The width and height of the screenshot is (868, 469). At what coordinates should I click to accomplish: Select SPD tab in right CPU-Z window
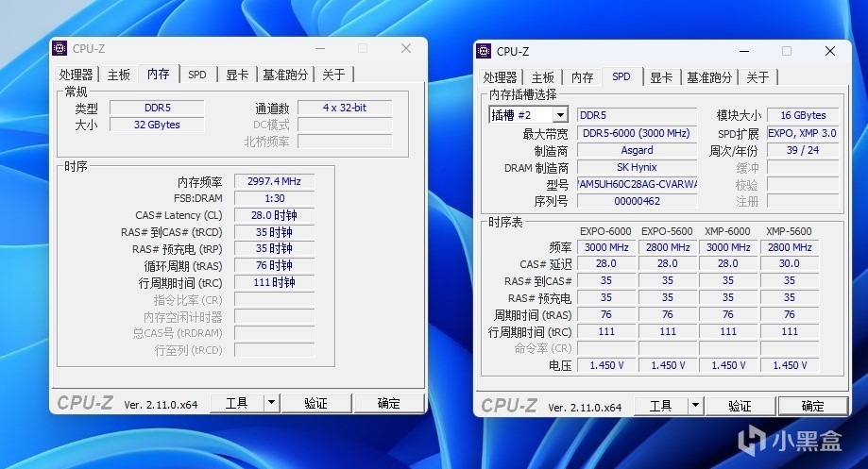621,76
